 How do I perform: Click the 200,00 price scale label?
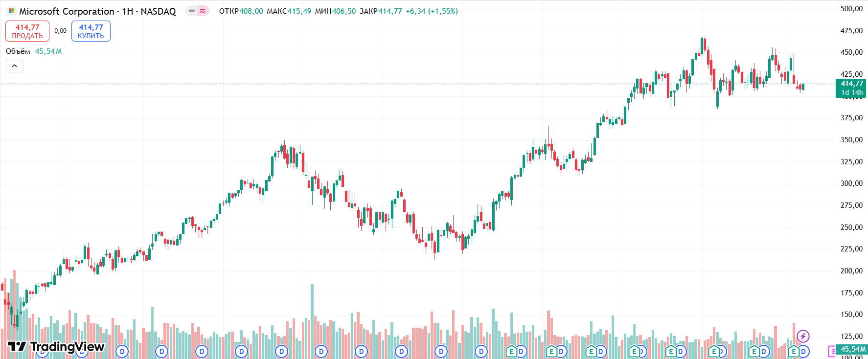(x=851, y=270)
